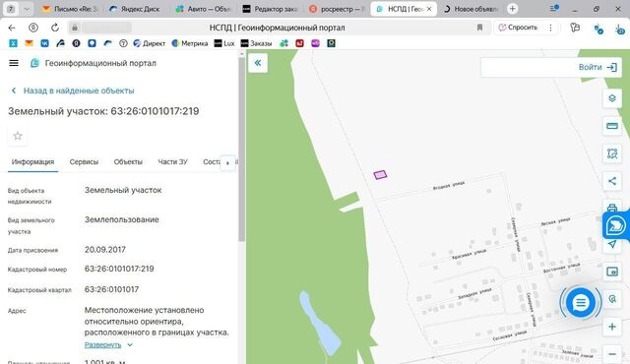630x364 pixels.
Task: Zoom in the map with plus
Action: [612, 327]
